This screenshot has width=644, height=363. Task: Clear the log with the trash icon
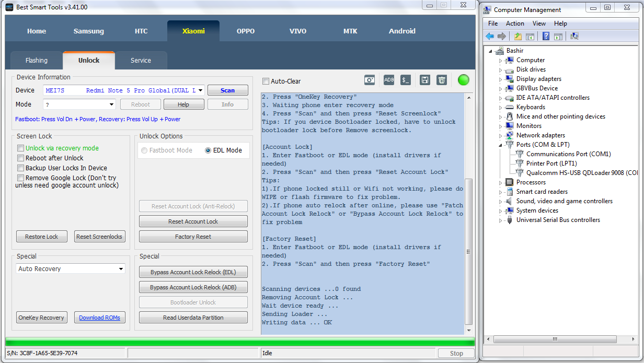click(442, 80)
